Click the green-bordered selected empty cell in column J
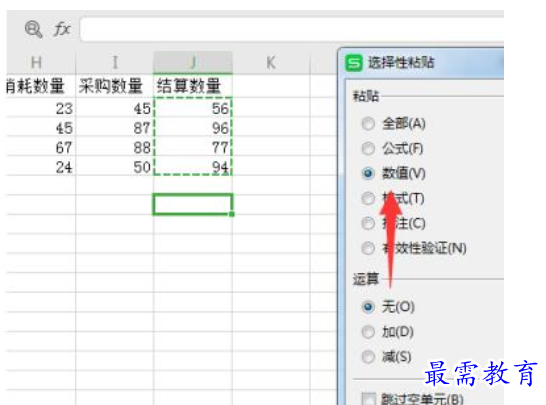The image size is (546, 405). [193, 204]
